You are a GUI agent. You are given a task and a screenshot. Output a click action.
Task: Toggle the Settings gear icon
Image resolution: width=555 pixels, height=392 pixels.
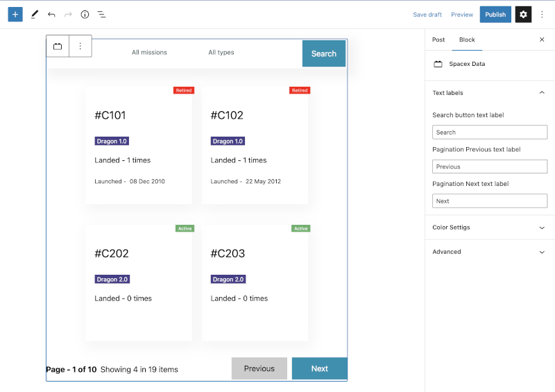[x=523, y=15]
